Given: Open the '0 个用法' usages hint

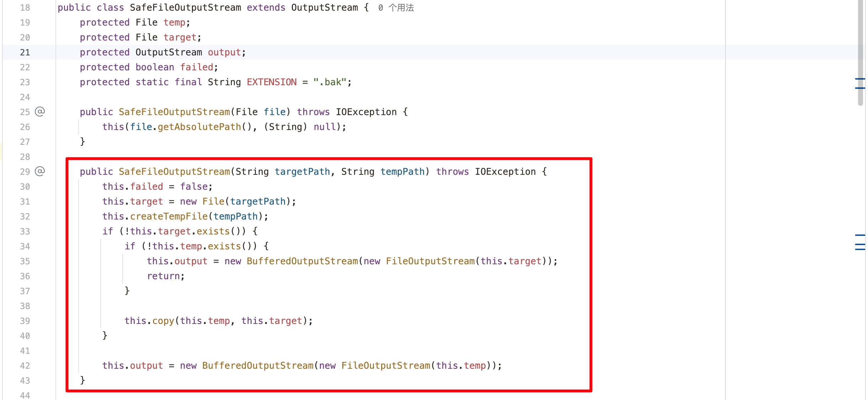Looking at the screenshot, I should (396, 7).
